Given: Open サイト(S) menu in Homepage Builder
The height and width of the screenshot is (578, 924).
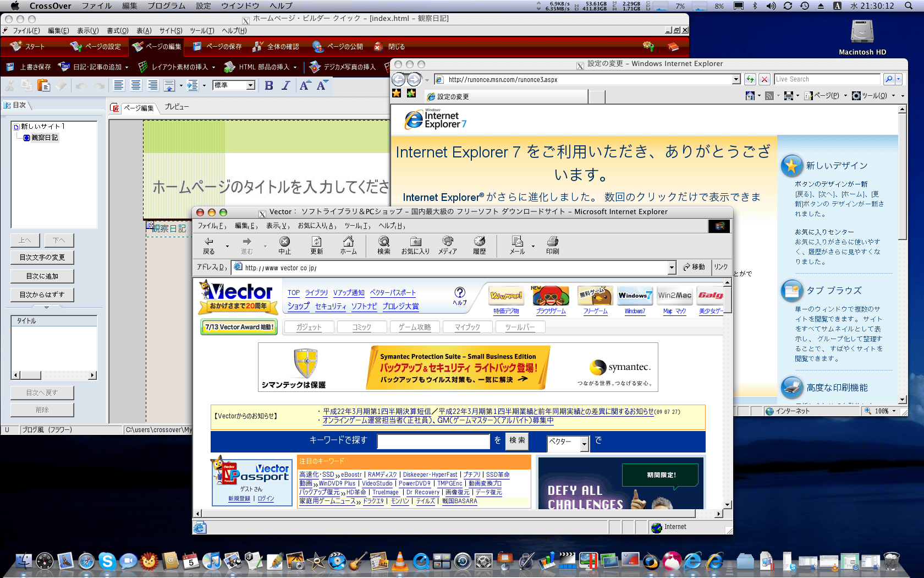Looking at the screenshot, I should pos(170,31).
